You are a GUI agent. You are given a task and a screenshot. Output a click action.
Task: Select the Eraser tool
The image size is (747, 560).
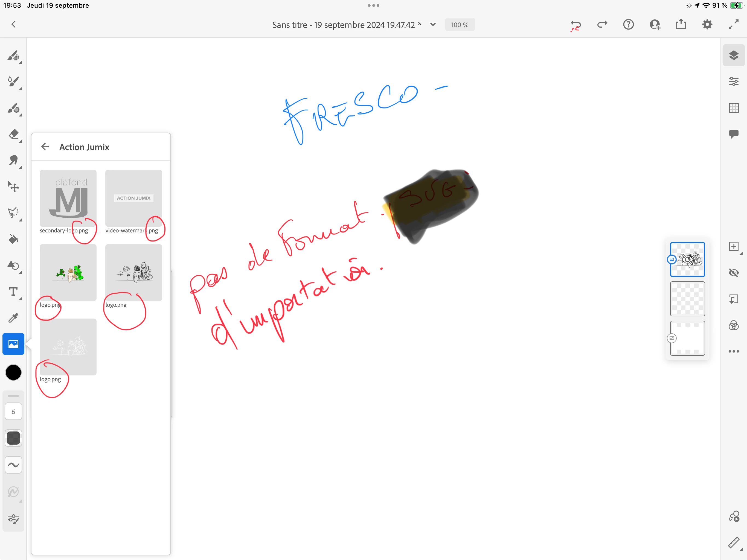[13, 134]
